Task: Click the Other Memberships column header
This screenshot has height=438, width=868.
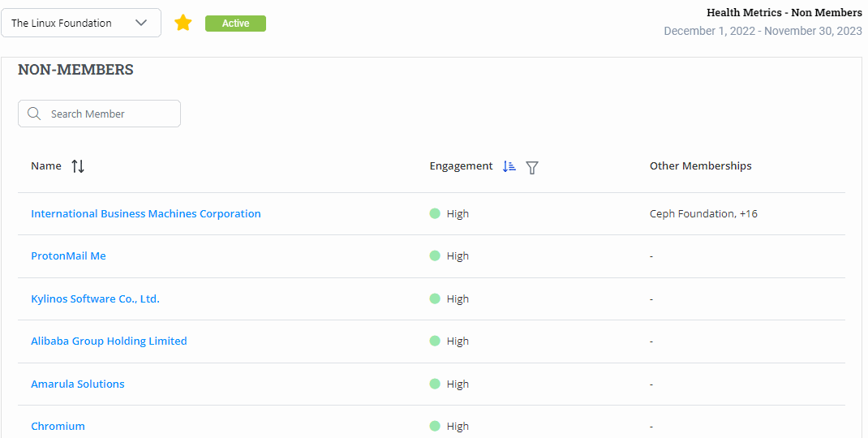Action: point(700,165)
